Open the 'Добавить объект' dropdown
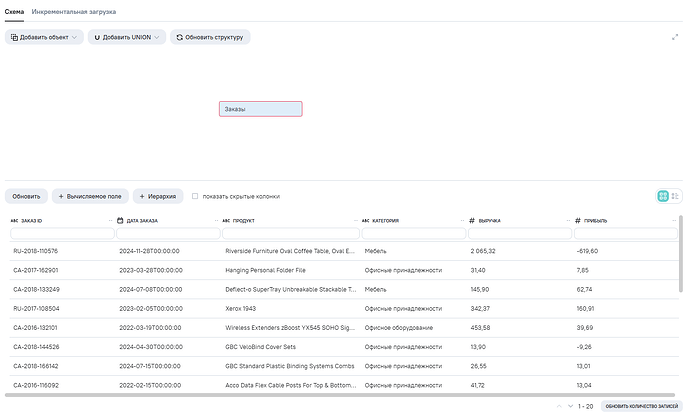The width and height of the screenshot is (690, 418). point(44,37)
